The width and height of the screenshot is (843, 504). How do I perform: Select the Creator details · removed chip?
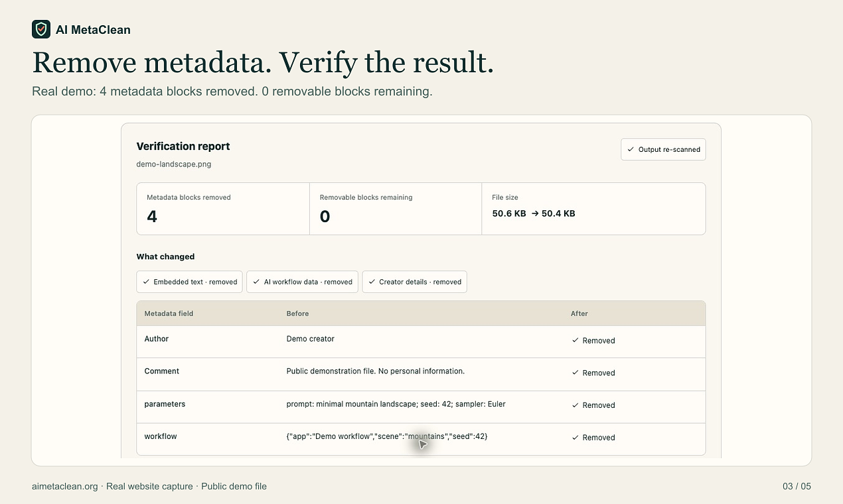[x=415, y=282]
